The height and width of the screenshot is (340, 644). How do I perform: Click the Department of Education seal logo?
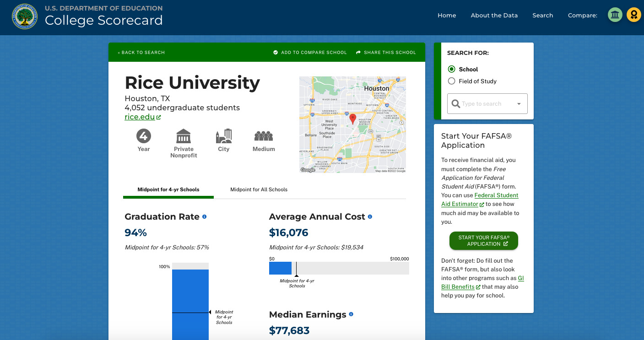(x=25, y=16)
